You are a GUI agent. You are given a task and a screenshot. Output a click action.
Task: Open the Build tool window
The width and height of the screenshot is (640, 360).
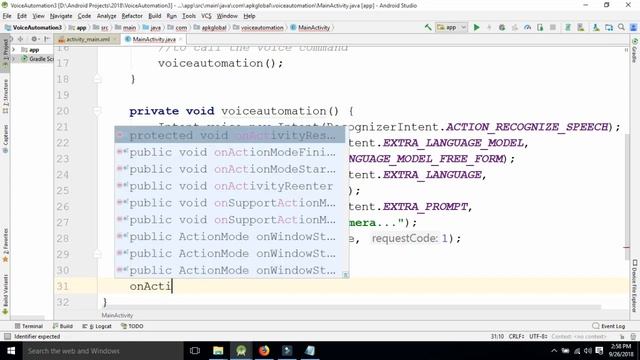coord(62,326)
